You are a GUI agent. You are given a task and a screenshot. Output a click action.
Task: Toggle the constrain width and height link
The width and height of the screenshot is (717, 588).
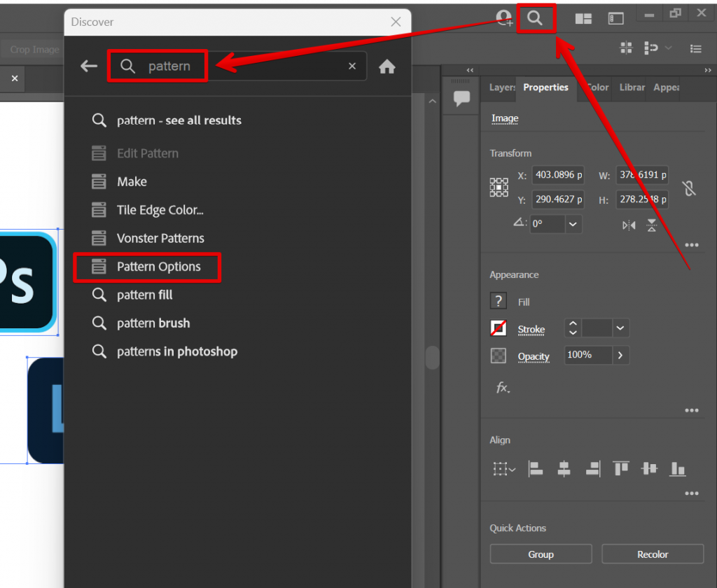[x=689, y=187]
